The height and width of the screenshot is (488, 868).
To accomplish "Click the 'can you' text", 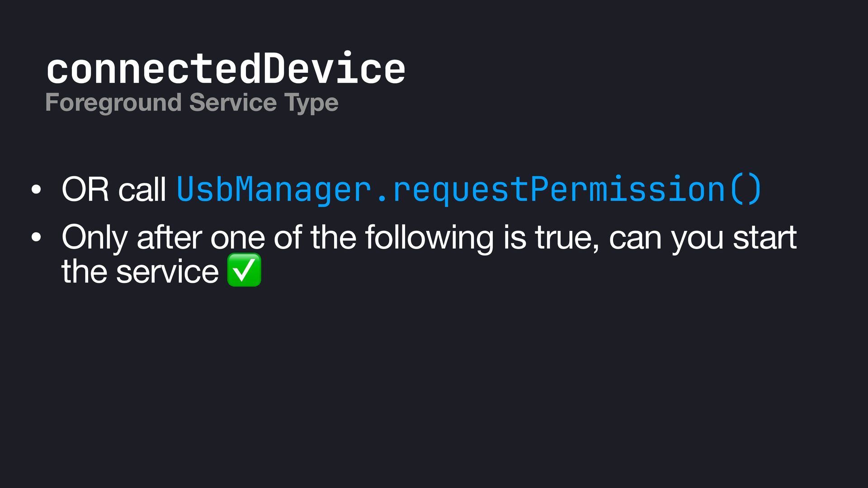I will (x=666, y=239).
